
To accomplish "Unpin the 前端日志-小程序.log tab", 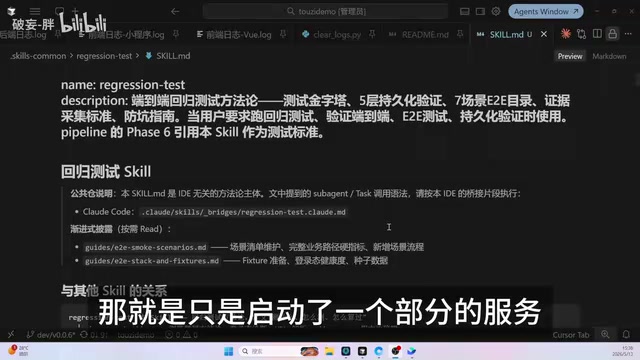I will pyautogui.click(x=176, y=35).
